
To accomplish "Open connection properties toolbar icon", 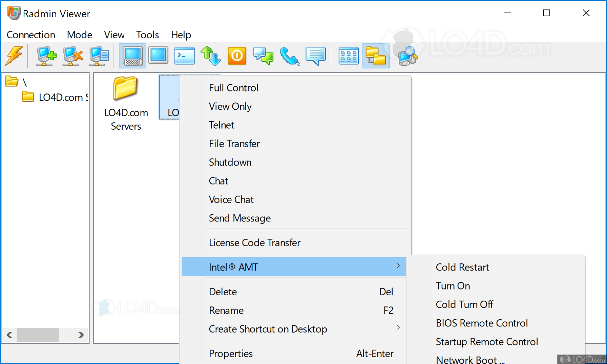I will (99, 56).
